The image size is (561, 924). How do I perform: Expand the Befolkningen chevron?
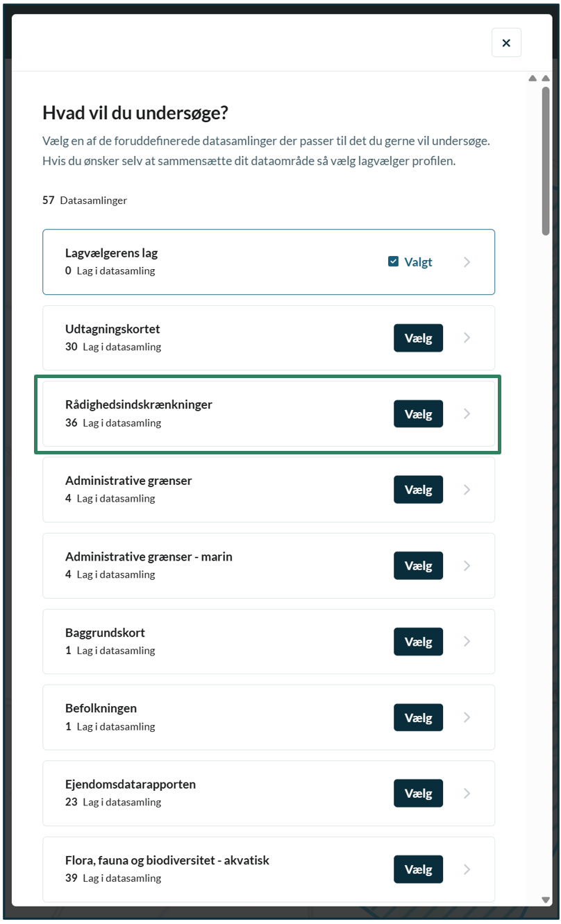point(467,717)
